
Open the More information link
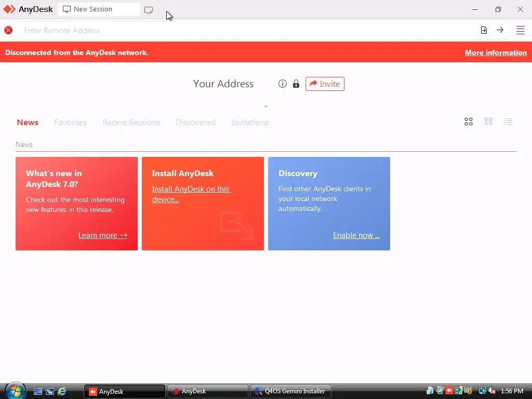(496, 52)
